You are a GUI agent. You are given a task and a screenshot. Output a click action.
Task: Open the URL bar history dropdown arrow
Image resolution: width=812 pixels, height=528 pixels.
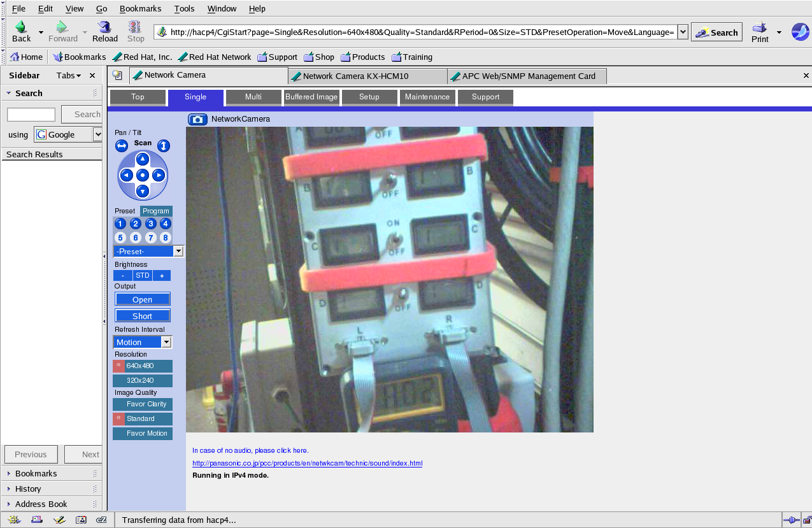(683, 32)
